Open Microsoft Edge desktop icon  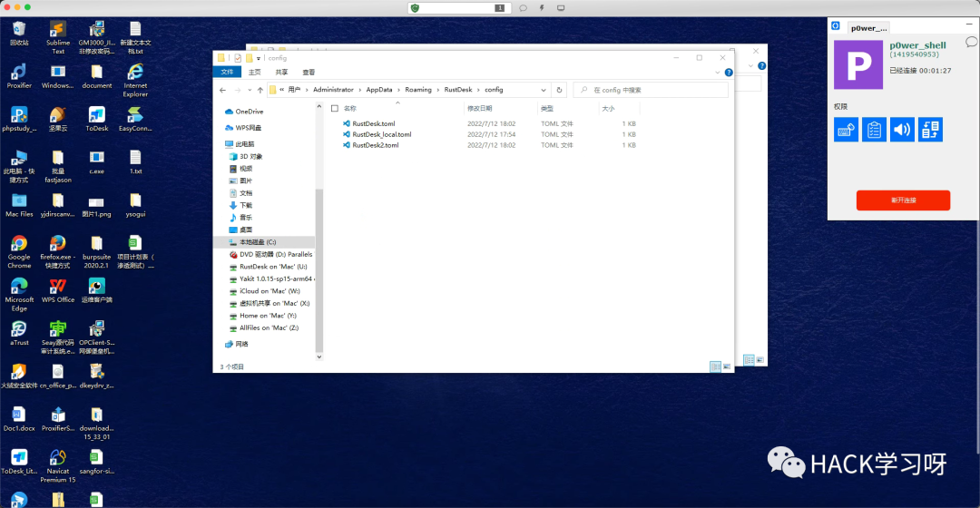pyautogui.click(x=19, y=295)
